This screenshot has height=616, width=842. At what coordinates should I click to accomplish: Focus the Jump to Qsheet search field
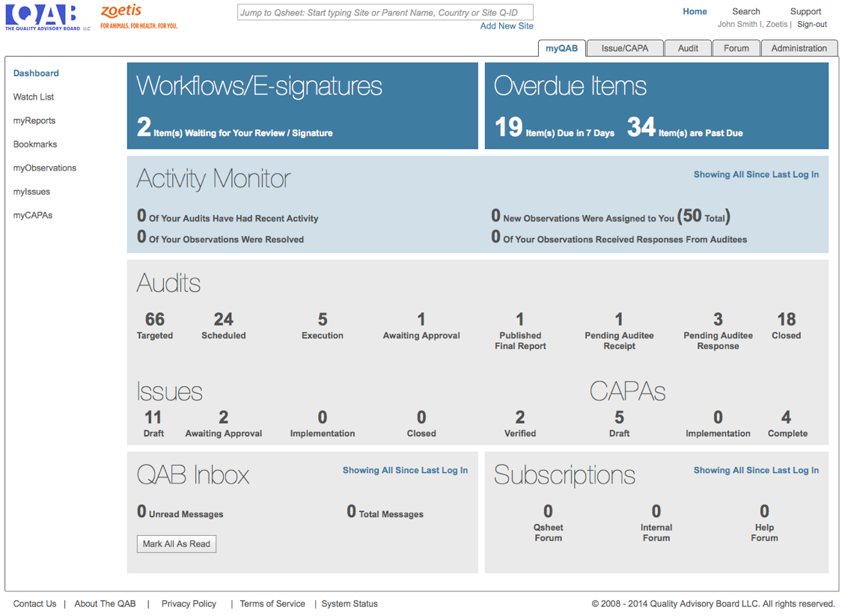(x=385, y=12)
